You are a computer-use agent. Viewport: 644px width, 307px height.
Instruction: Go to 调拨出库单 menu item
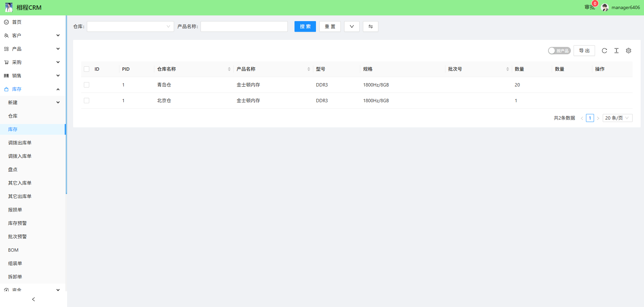tap(20, 143)
